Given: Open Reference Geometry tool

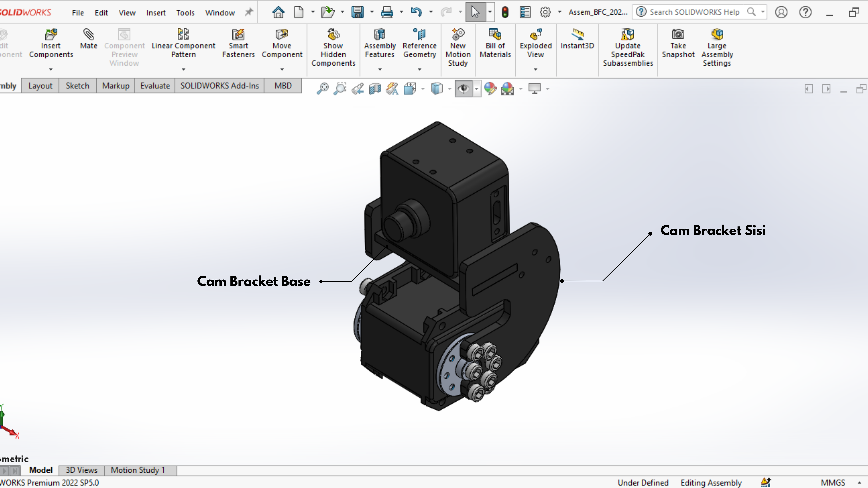Looking at the screenshot, I should click(420, 43).
